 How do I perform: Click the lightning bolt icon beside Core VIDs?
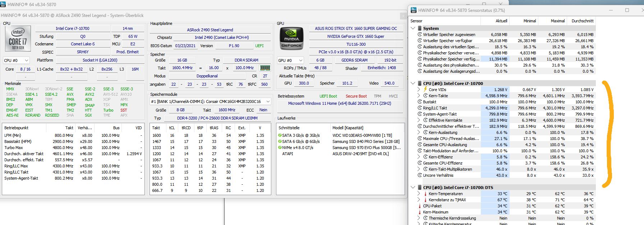coord(425,89)
